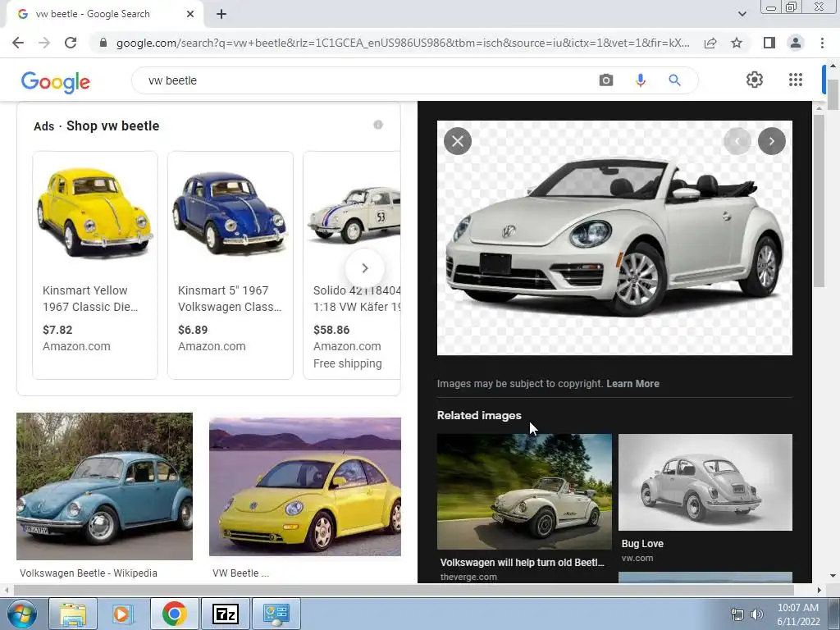Open Windows Explorer from taskbar
The image size is (840, 630).
[73, 614]
